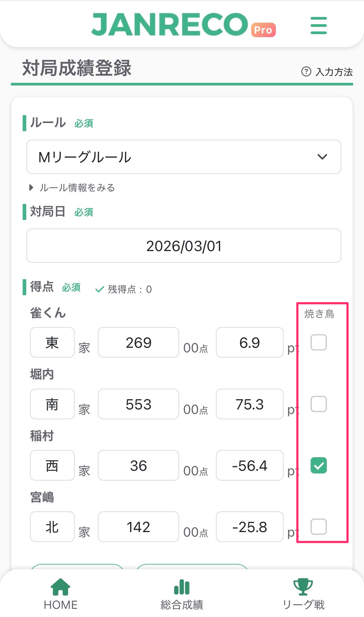Expand ルール情報をみる disclosure triangle

pos(31,188)
